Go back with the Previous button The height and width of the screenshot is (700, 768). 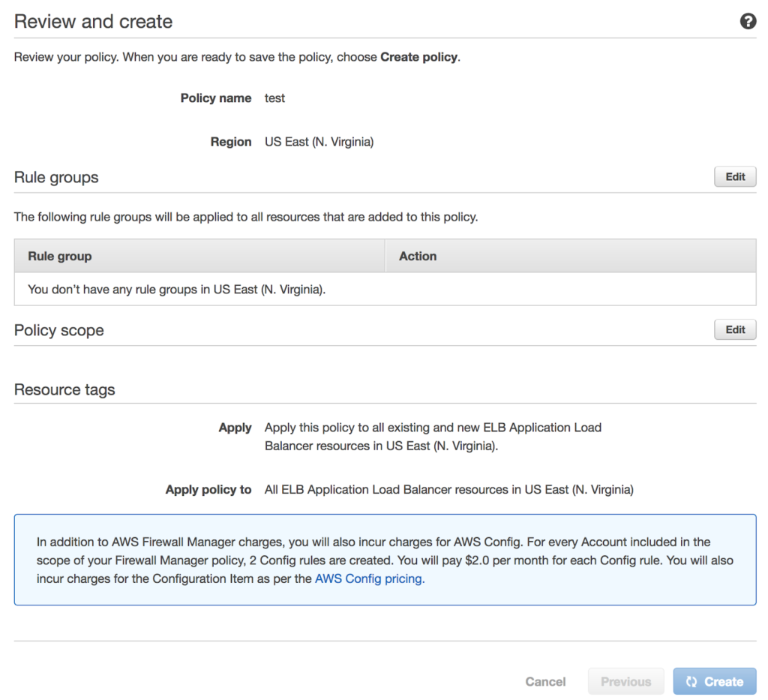coord(625,682)
